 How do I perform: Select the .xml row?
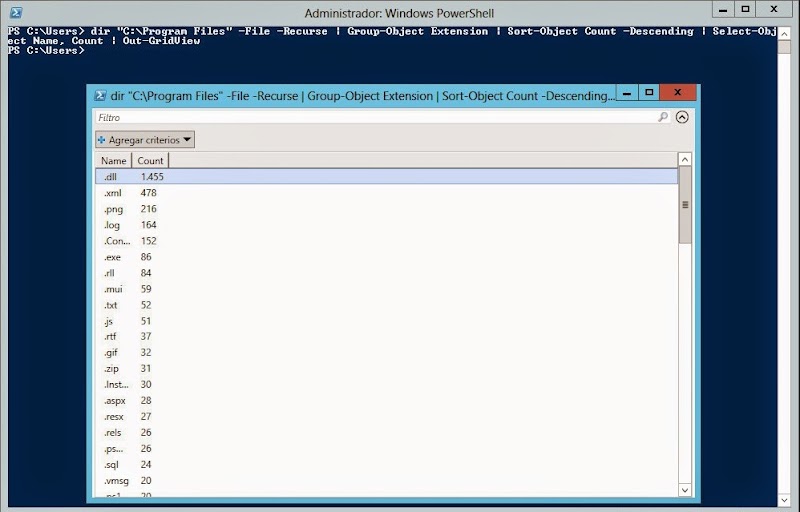pyautogui.click(x=386, y=193)
